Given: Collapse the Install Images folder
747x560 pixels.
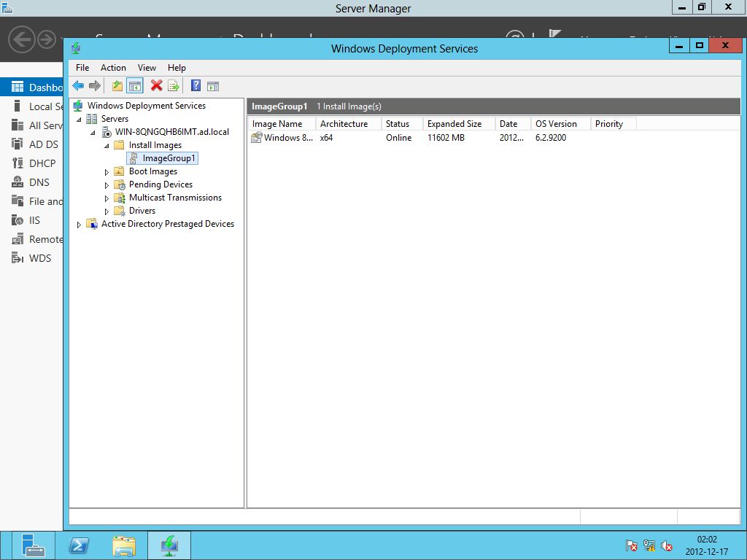Looking at the screenshot, I should pyautogui.click(x=107, y=146).
